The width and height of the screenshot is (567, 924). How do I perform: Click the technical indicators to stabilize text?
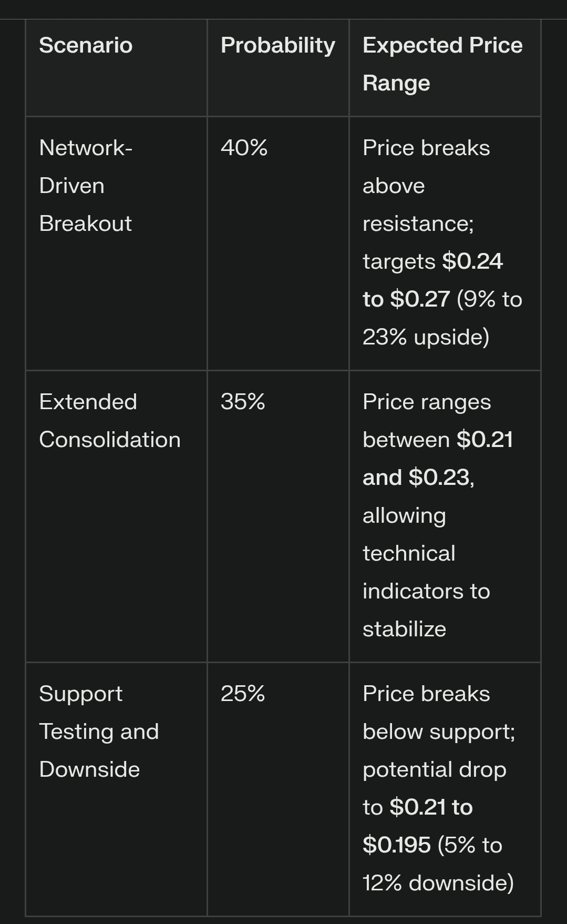tap(426, 591)
